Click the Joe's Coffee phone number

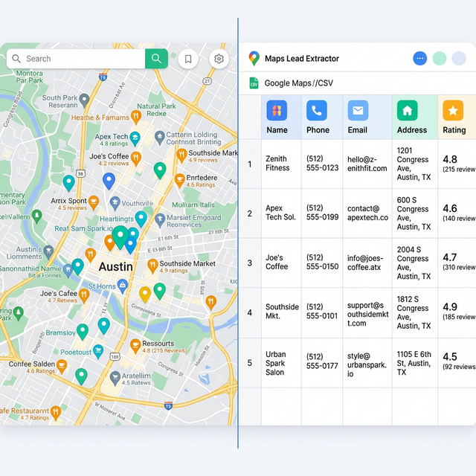(x=322, y=262)
